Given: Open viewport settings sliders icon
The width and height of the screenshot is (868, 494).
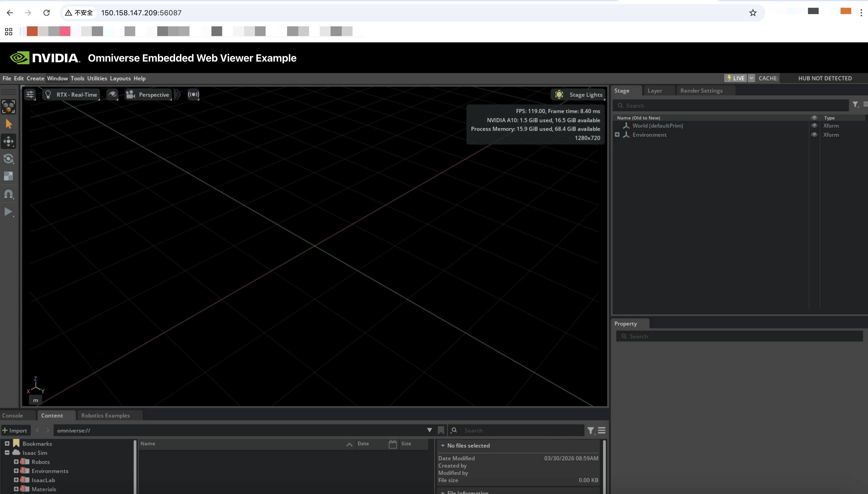Looking at the screenshot, I should tap(30, 95).
